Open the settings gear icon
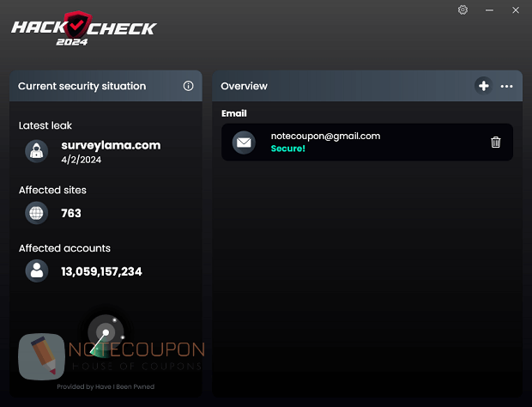Image resolution: width=532 pixels, height=407 pixels. [462, 9]
